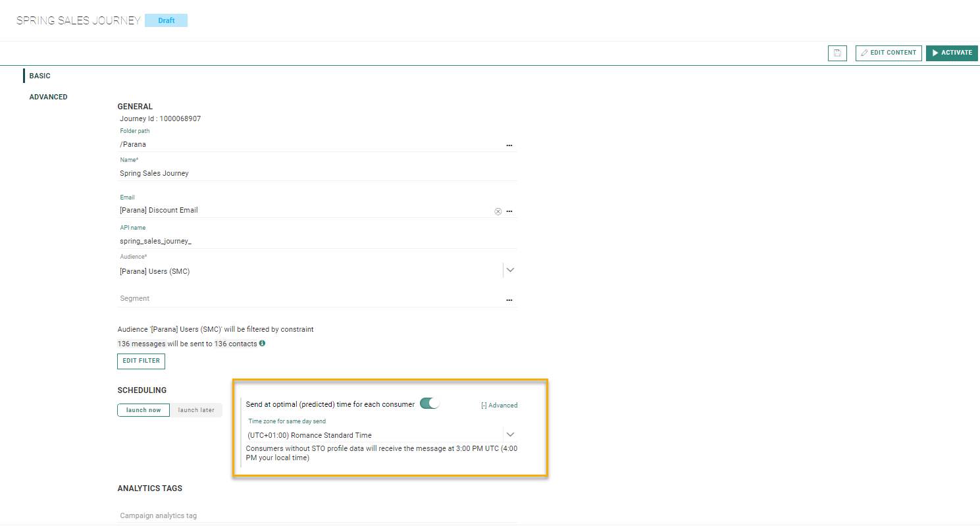Switch to the Advanced tab
Image resolution: width=980 pixels, height=526 pixels.
coord(48,97)
